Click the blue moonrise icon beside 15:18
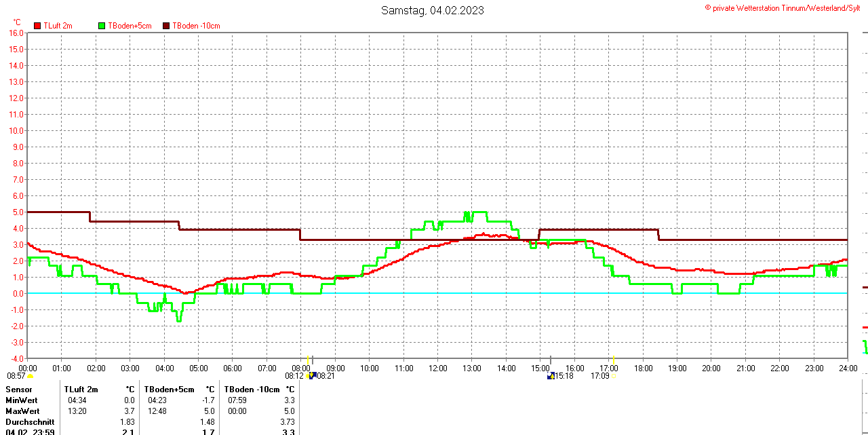 click(x=551, y=375)
